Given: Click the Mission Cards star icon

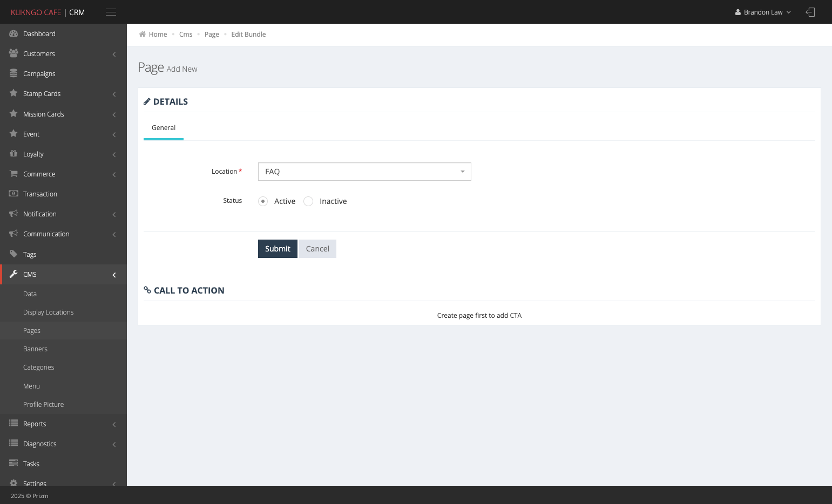Looking at the screenshot, I should pyautogui.click(x=13, y=114).
